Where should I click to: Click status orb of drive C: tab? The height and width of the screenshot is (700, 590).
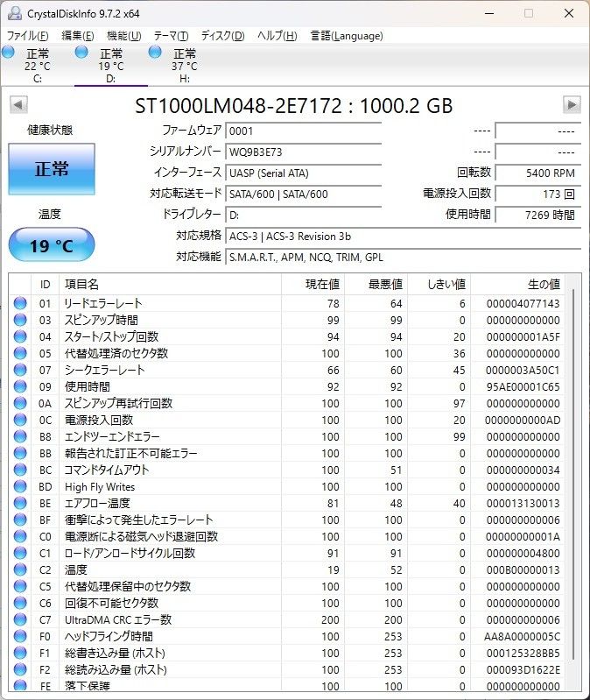pyautogui.click(x=8, y=53)
